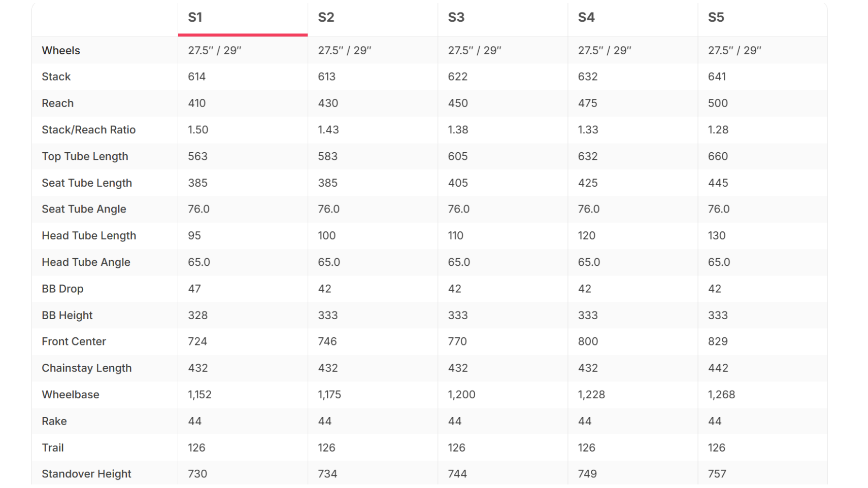Click the Stack/Reach Ratio row label
This screenshot has height=488, width=868.
89,130
